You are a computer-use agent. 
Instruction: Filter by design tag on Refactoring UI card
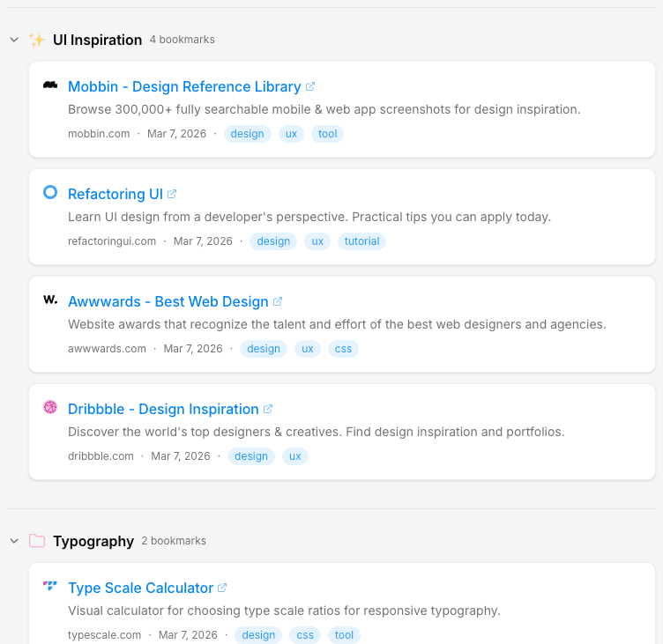pos(273,241)
